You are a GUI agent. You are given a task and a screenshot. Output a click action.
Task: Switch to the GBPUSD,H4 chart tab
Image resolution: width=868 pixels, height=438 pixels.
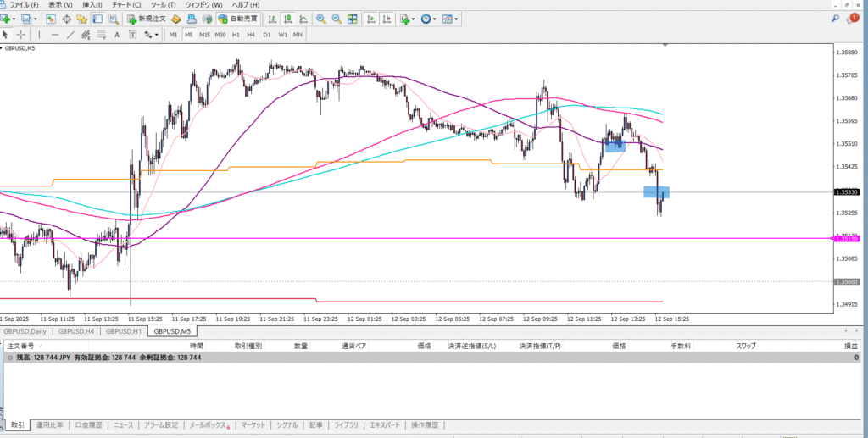[x=76, y=331]
